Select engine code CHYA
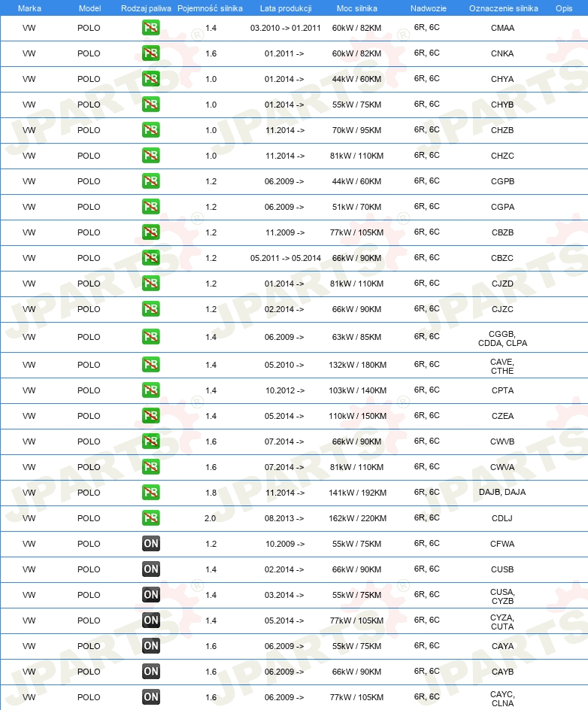 (502, 79)
